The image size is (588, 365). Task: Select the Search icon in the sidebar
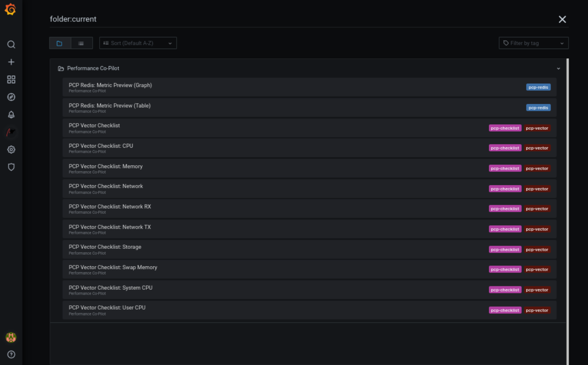11,44
